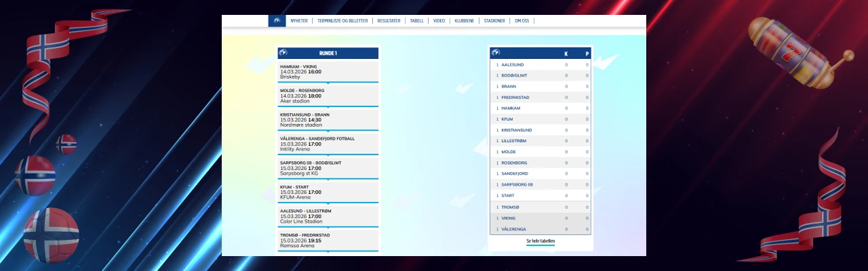The height and width of the screenshot is (271, 868).
Task: Click the Nordmøre stadion venue text
Action: [x=301, y=125]
